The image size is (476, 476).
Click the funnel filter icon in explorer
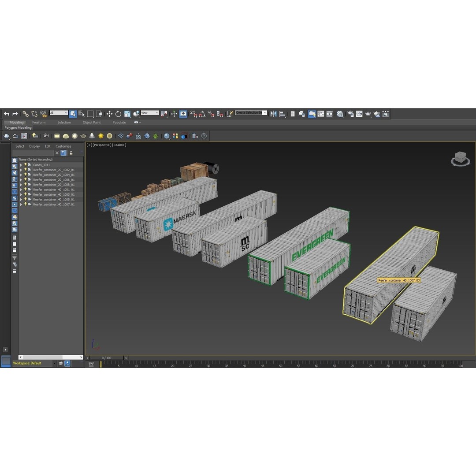[x=14, y=258]
